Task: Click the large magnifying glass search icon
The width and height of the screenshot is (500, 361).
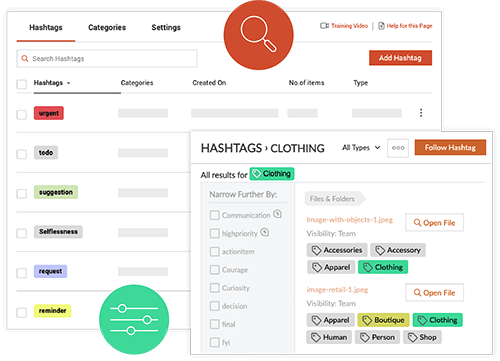Action: [x=258, y=35]
